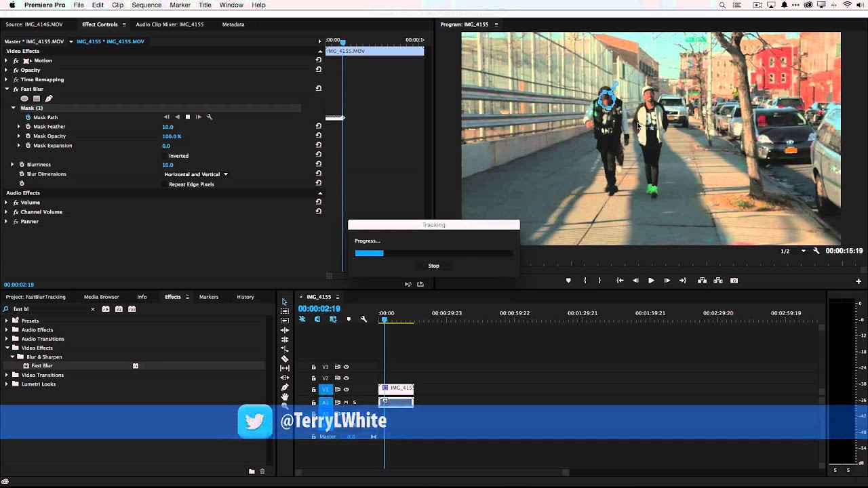Select Fast Blur in Effects list
This screenshot has height=488, width=868.
click(41, 366)
